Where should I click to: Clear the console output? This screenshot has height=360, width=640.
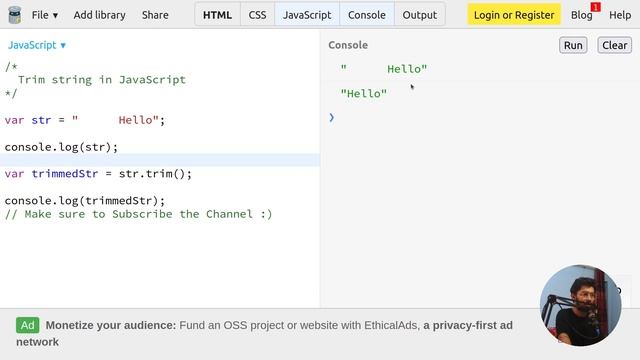coord(614,45)
